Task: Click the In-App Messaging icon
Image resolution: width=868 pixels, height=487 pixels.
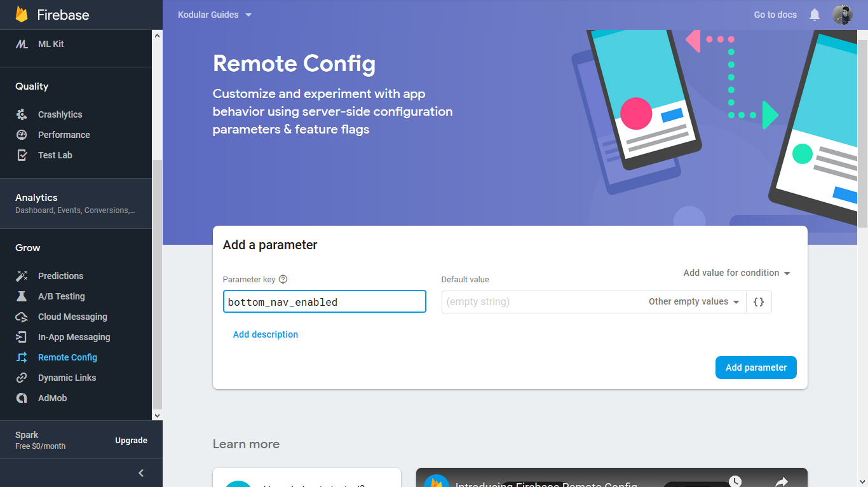Action: click(x=22, y=337)
